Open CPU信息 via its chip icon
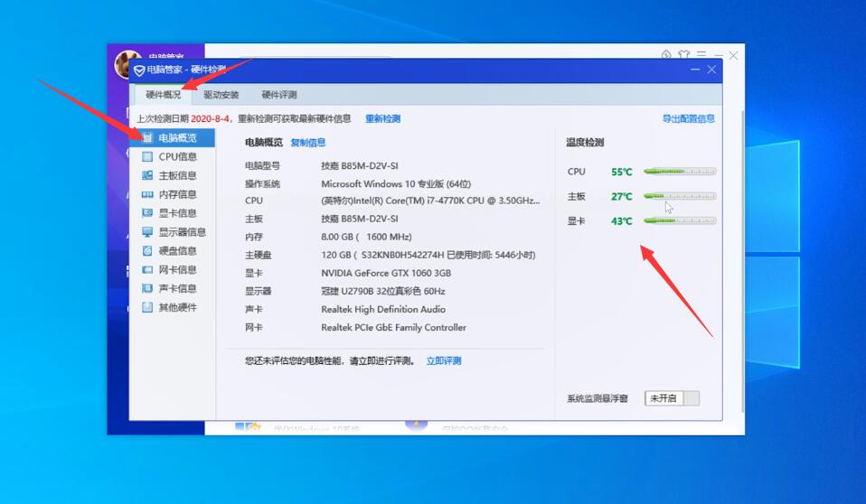This screenshot has height=504, width=866. (x=147, y=157)
